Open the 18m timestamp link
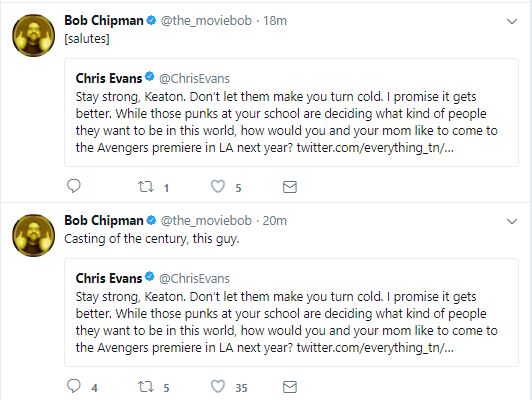532x400 pixels. click(275, 21)
